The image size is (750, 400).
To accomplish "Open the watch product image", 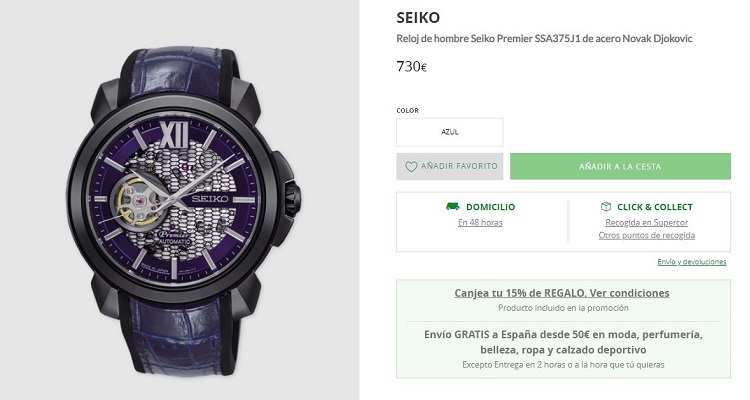I will point(180,200).
